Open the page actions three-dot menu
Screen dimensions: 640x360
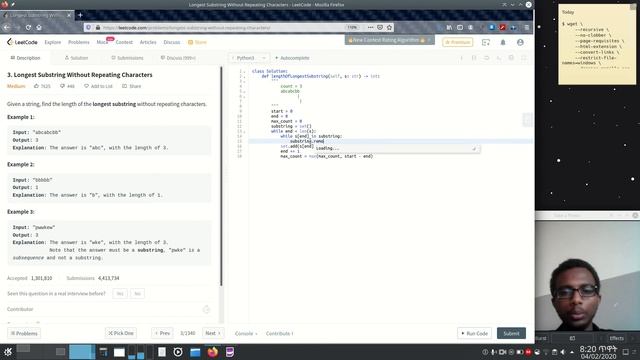coord(370,27)
